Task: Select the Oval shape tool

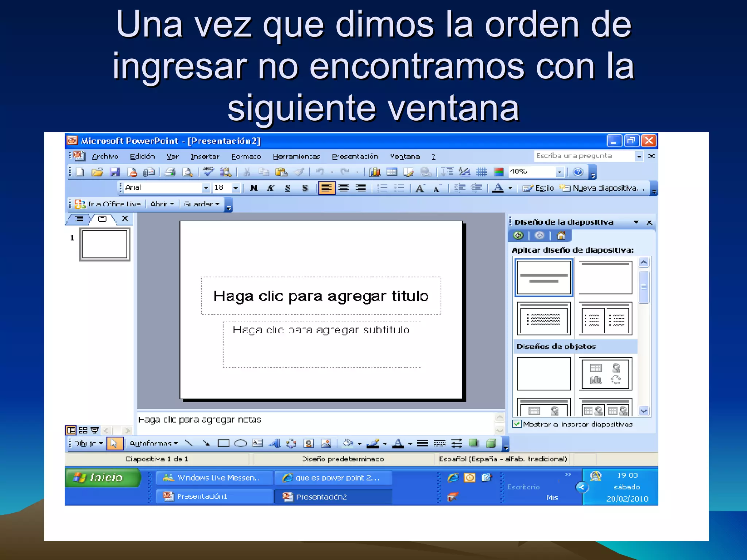Action: tap(240, 443)
